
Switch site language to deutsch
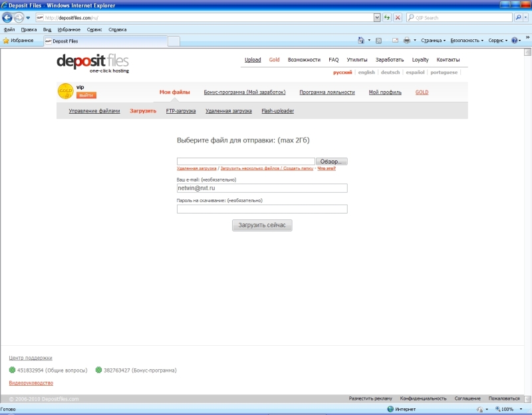pos(390,72)
